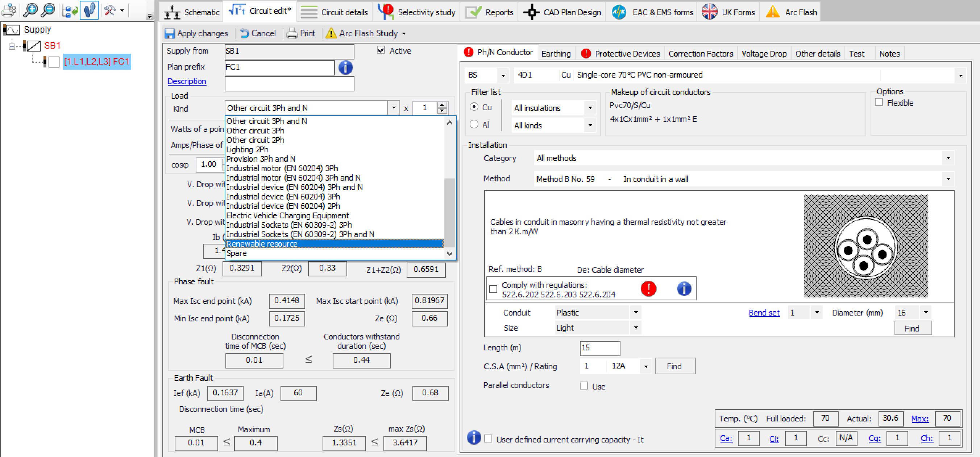Click the SB1 switchboard icon in tree
This screenshot has width=980, height=457.
tap(32, 46)
